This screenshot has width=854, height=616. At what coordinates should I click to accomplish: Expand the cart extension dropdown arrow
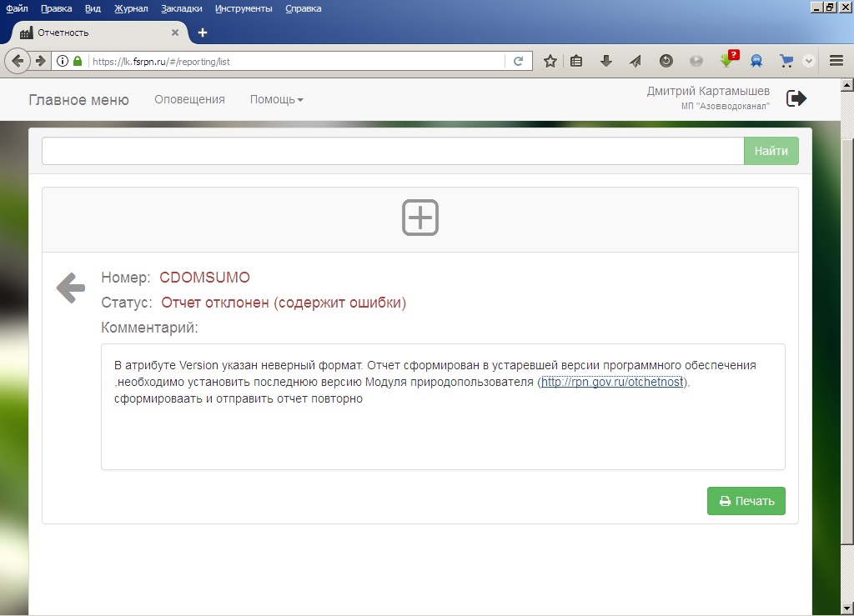(x=808, y=61)
